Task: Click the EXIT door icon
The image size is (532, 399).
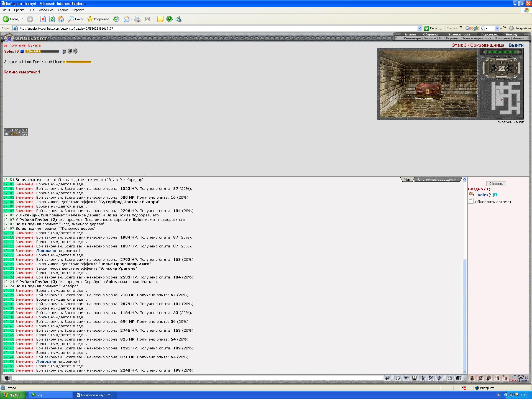Action: 505,378
